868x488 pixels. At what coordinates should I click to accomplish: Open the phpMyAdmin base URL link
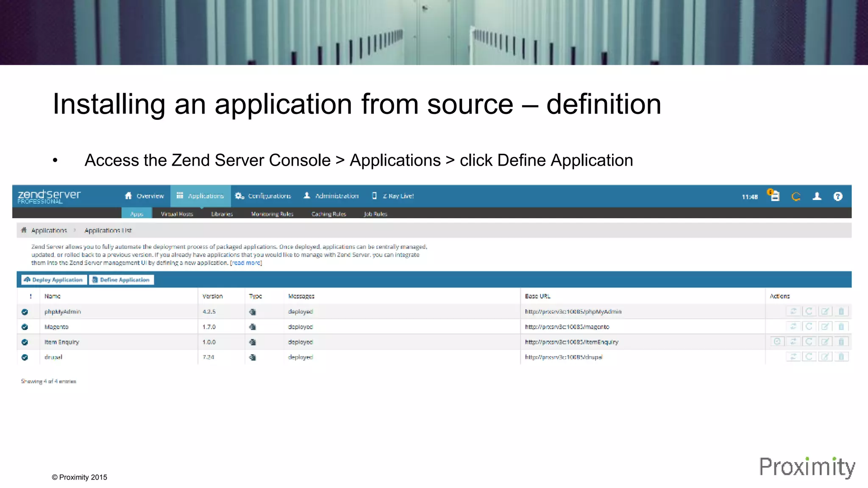point(573,312)
